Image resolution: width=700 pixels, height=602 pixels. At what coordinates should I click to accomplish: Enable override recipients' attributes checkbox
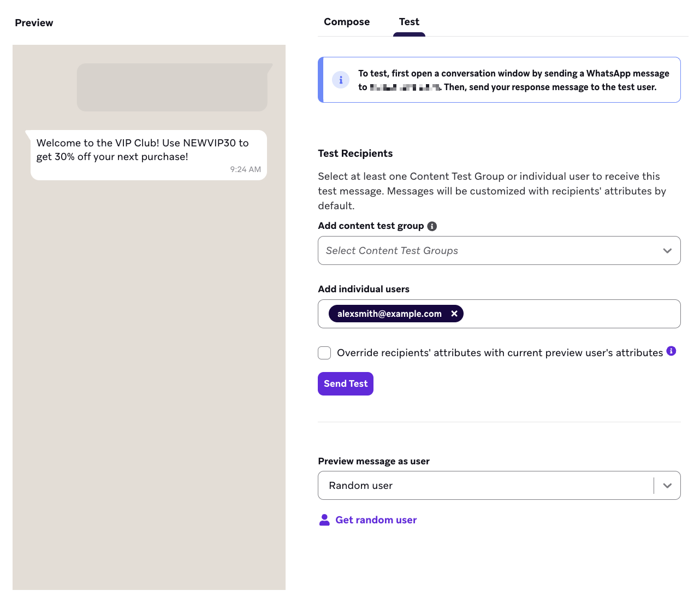(x=324, y=353)
